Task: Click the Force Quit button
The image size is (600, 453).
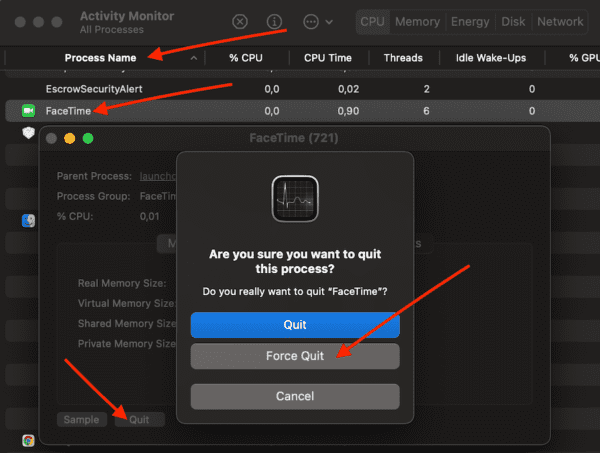Action: click(295, 356)
